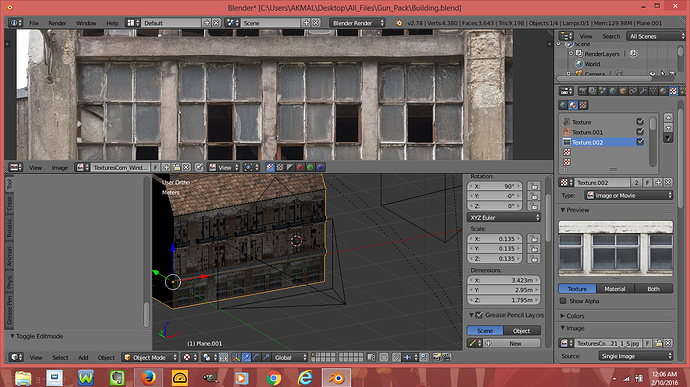Image resolution: width=690 pixels, height=387 pixels.
Task: Open File Explorer from the taskbar
Action: pyautogui.click(x=23, y=378)
